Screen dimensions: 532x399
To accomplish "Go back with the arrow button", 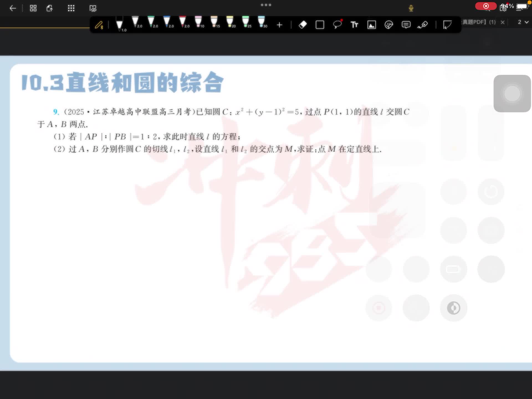I will point(13,8).
